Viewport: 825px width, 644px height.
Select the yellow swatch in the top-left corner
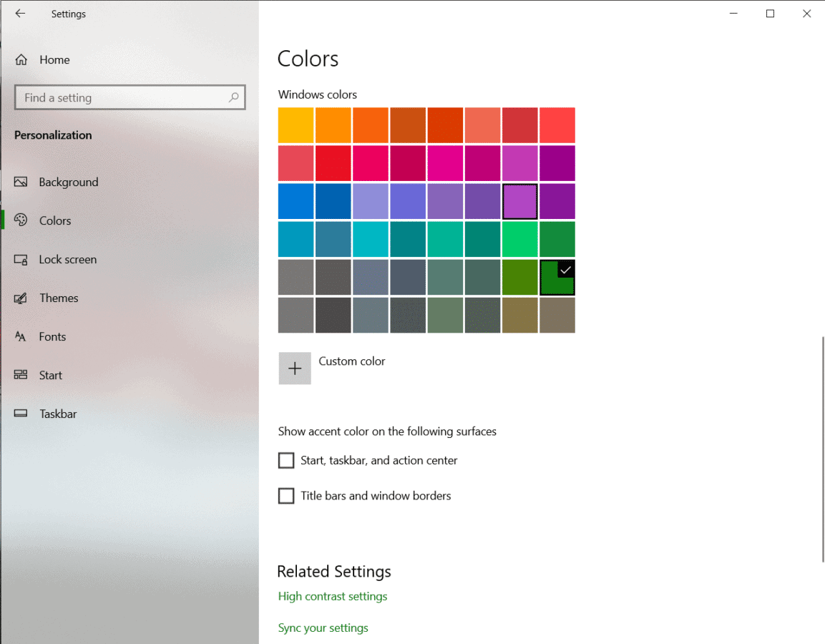pos(296,125)
